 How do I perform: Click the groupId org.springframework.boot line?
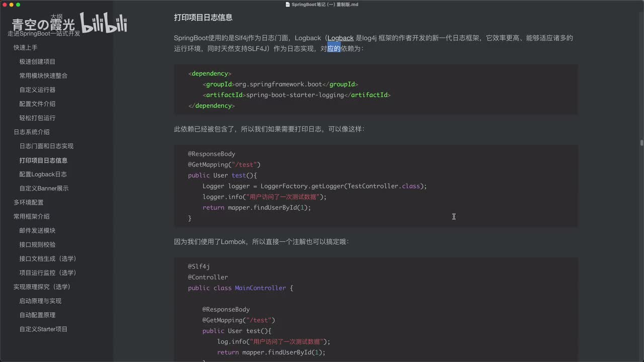[280, 84]
